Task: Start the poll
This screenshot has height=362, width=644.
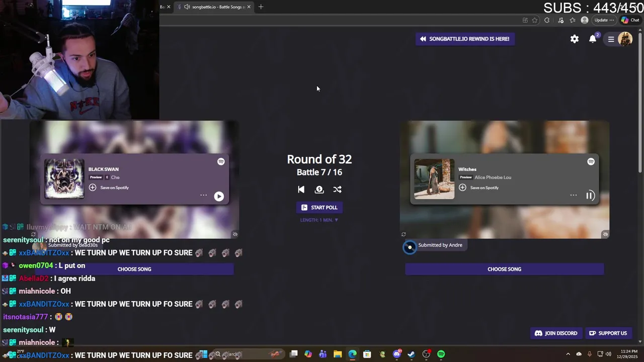Action: [319, 208]
